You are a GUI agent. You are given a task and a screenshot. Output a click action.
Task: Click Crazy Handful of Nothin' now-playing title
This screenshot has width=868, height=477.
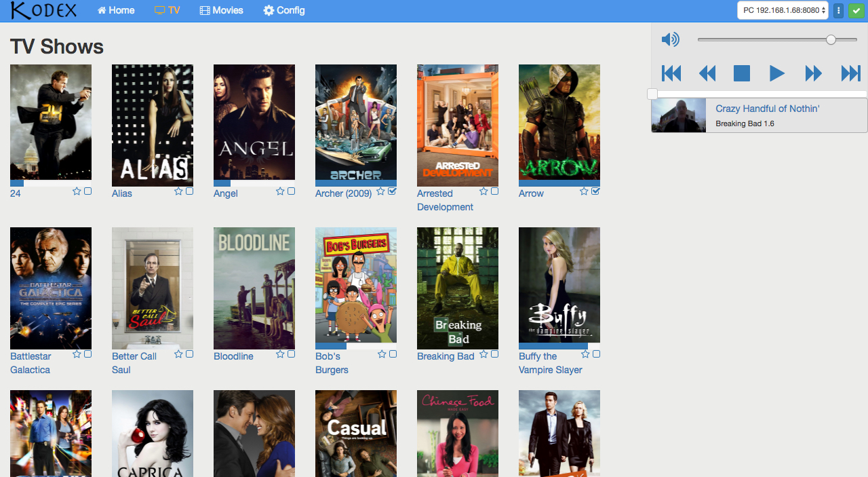pyautogui.click(x=768, y=109)
